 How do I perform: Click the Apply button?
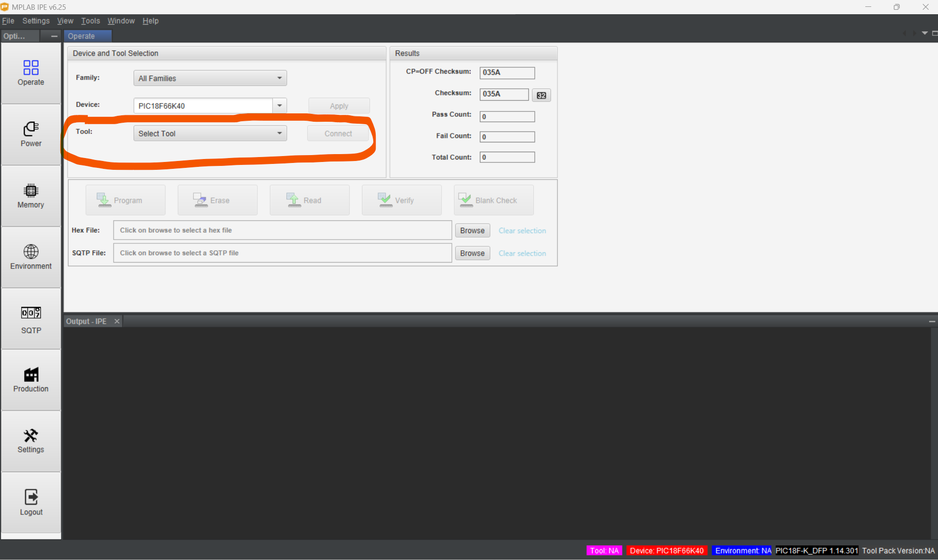click(338, 105)
